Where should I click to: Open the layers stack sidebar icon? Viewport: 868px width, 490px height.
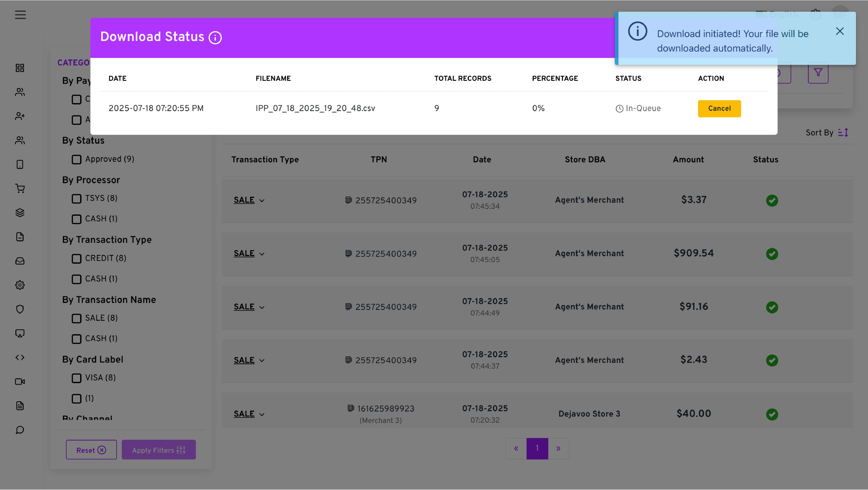point(20,213)
